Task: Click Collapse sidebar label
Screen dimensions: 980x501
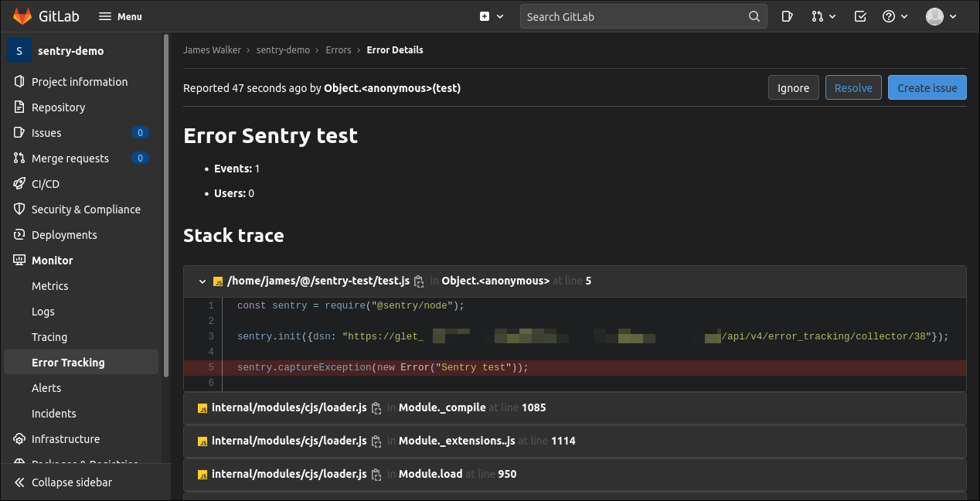Action: pyautogui.click(x=72, y=482)
